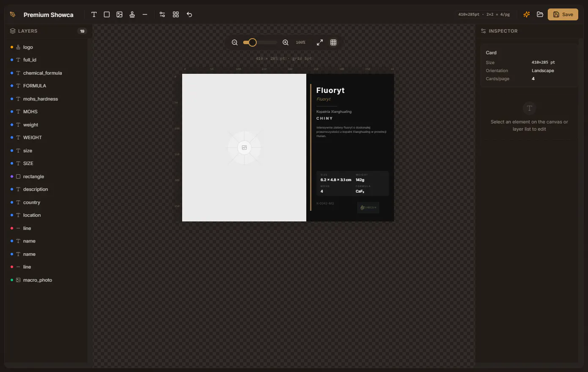Select the chemical_formula layer

tap(47, 73)
